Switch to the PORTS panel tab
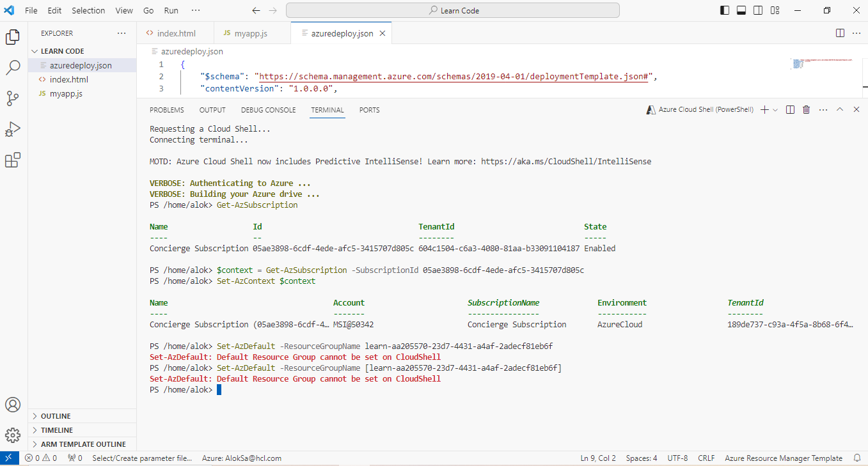 pos(369,110)
